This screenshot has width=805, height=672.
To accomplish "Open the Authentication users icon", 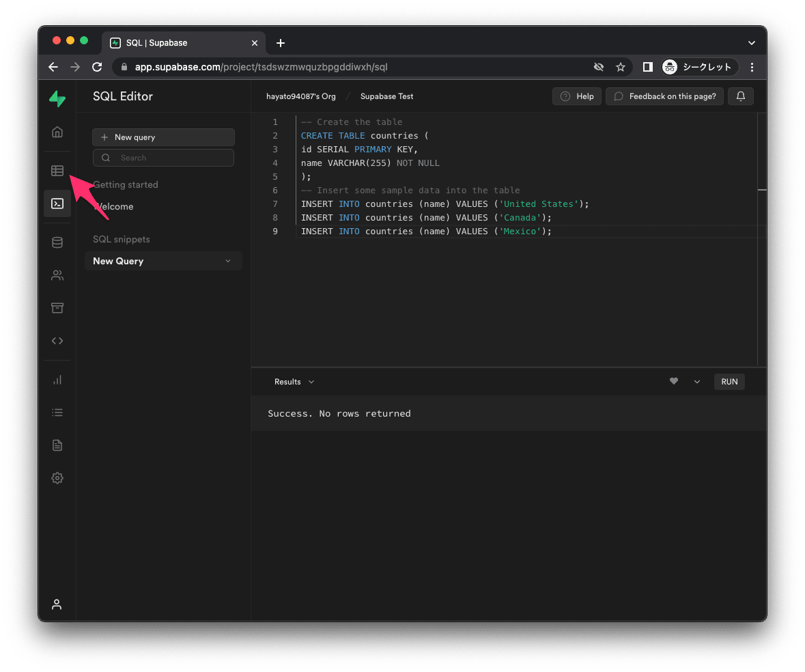I will click(x=57, y=275).
